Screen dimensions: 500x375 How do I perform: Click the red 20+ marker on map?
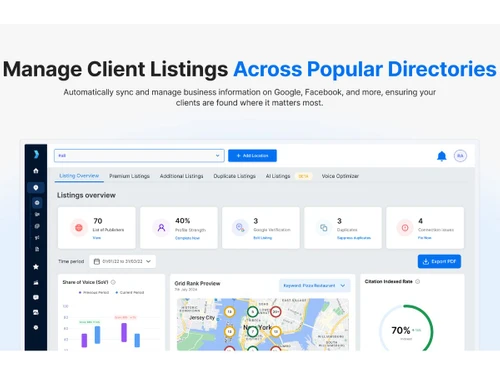tap(276, 312)
